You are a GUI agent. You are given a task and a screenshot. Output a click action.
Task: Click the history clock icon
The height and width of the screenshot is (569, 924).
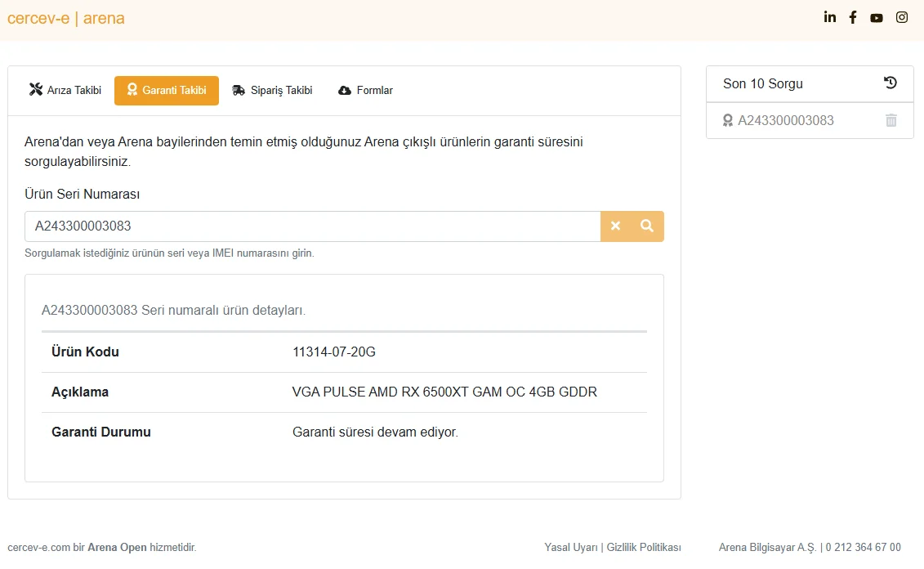point(891,83)
